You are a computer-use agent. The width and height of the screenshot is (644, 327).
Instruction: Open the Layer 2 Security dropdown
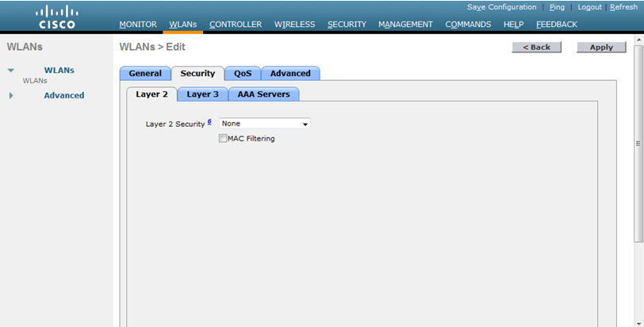coord(264,124)
